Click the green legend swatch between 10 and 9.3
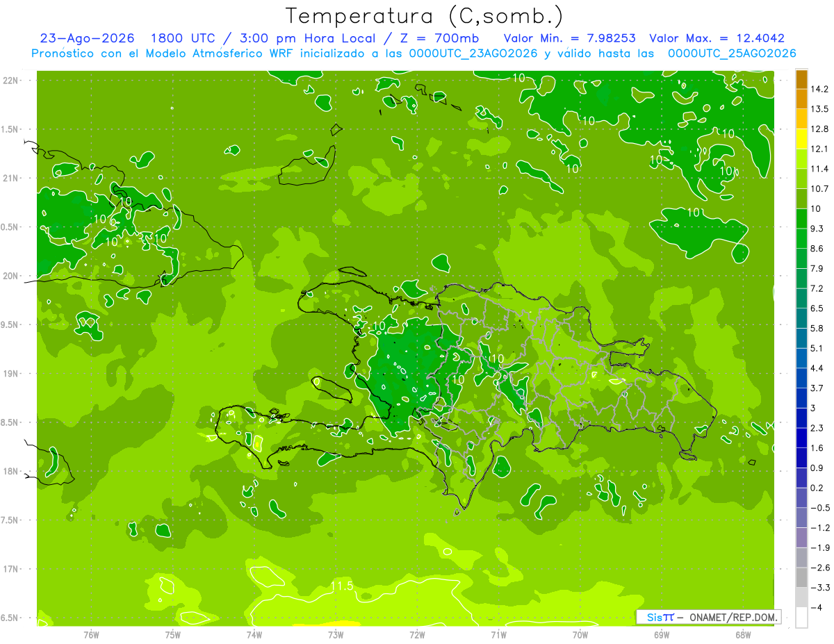Viewport: 834px width, 644px height. 801,218
